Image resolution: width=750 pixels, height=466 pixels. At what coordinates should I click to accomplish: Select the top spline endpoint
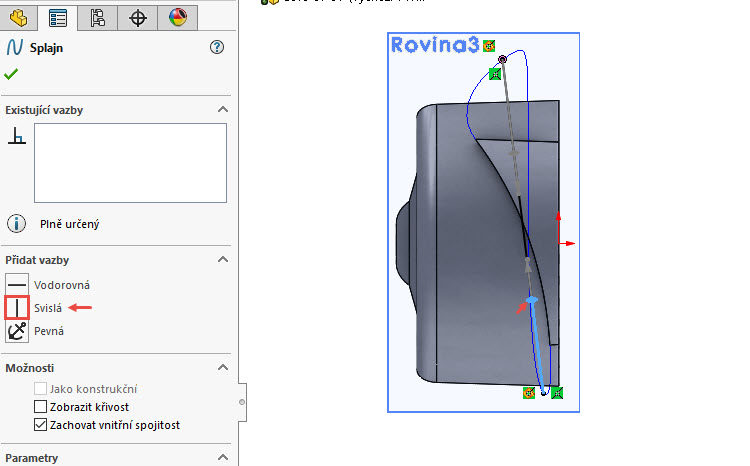point(502,59)
